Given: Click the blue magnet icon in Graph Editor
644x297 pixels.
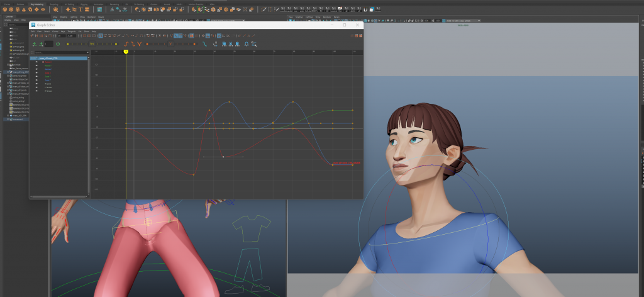Looking at the screenshot, I should 247,44.
